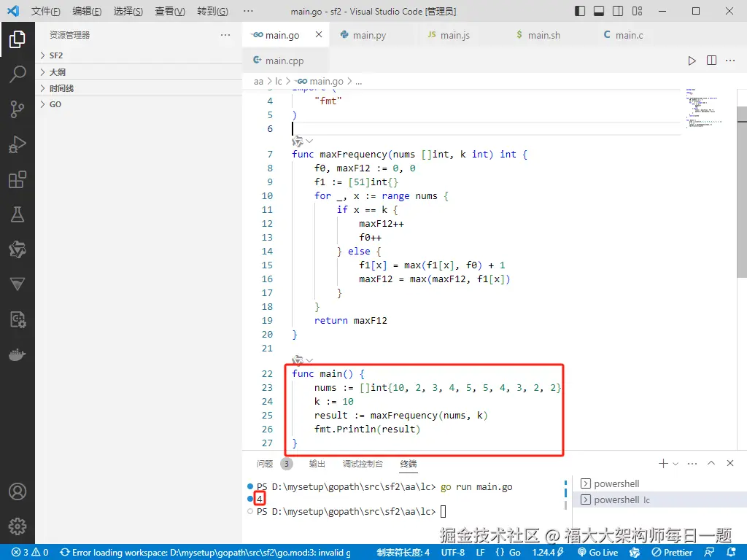Close the main.go tab
The image size is (747, 560).
[x=319, y=34]
